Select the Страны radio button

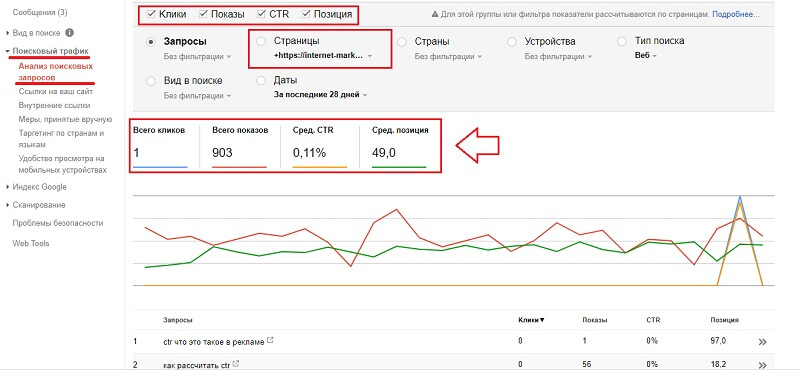click(x=402, y=42)
